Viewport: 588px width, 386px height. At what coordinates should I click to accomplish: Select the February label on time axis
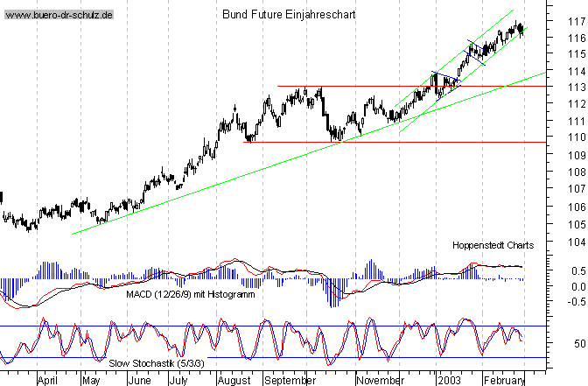(x=504, y=380)
